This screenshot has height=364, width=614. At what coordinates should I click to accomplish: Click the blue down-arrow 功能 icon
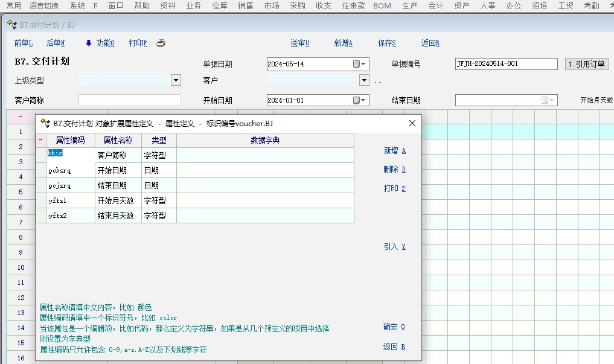pyautogui.click(x=88, y=43)
